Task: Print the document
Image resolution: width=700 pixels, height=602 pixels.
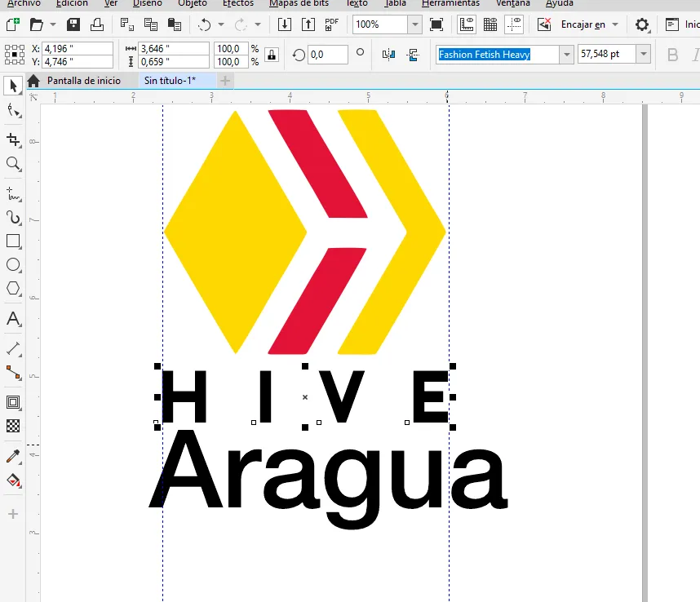Action: [97, 24]
